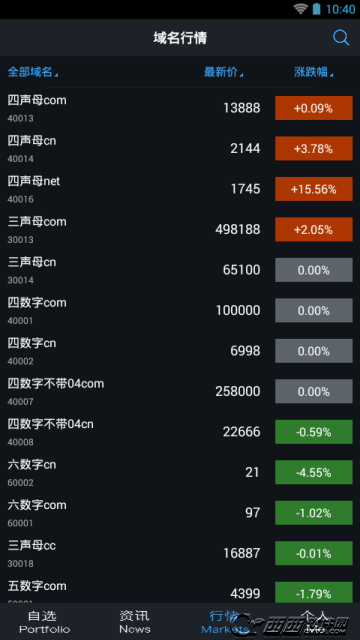Switch to the Portfolio 自选 tab
This screenshot has height=640, width=360.
tap(44, 622)
